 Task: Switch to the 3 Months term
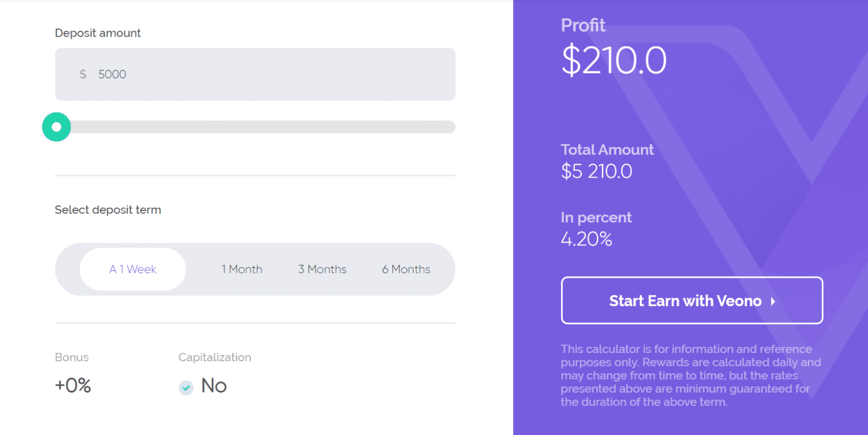(322, 269)
